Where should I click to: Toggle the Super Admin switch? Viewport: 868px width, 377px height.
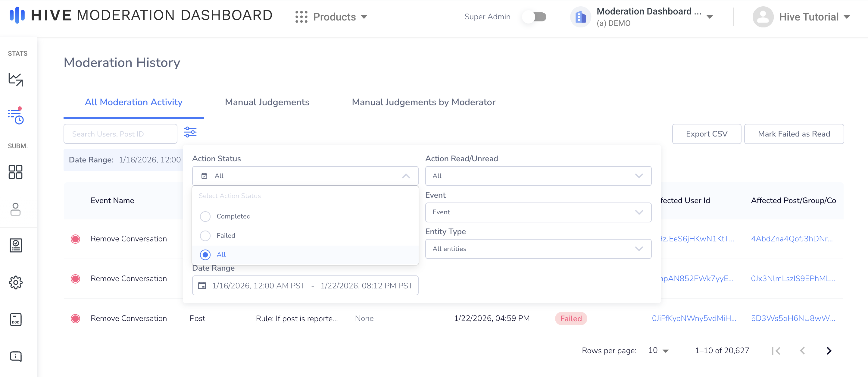pos(535,17)
